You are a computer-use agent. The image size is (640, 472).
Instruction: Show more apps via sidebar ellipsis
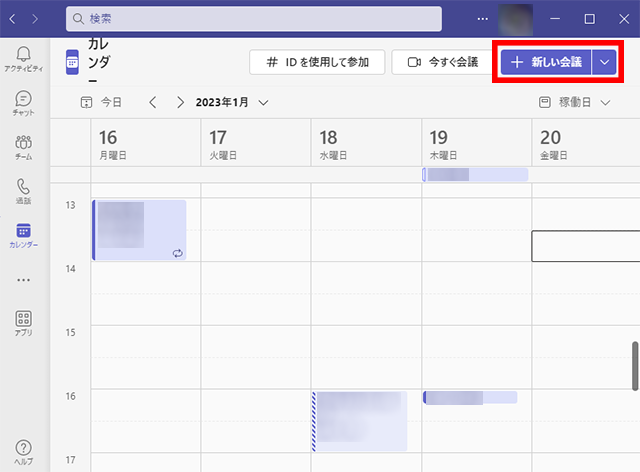click(23, 279)
